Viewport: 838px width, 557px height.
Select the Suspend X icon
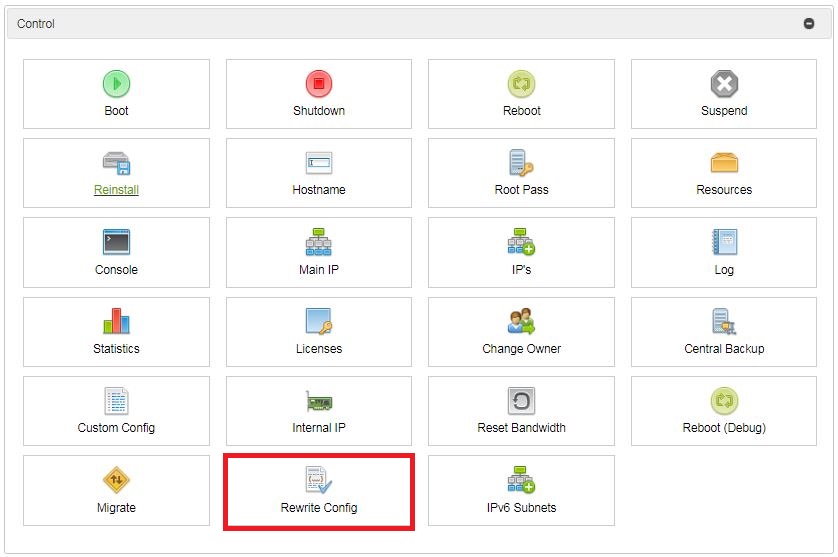(x=724, y=84)
